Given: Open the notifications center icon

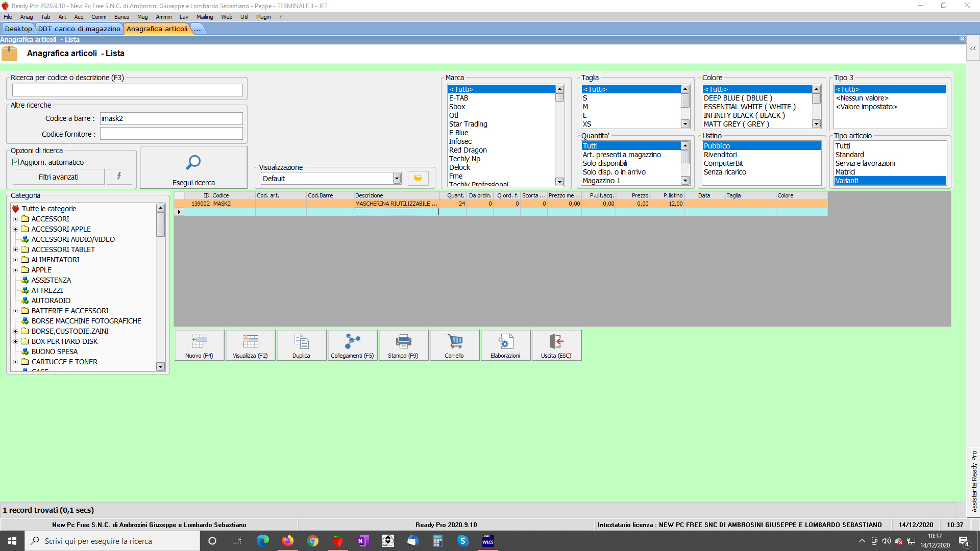Looking at the screenshot, I should 964,541.
